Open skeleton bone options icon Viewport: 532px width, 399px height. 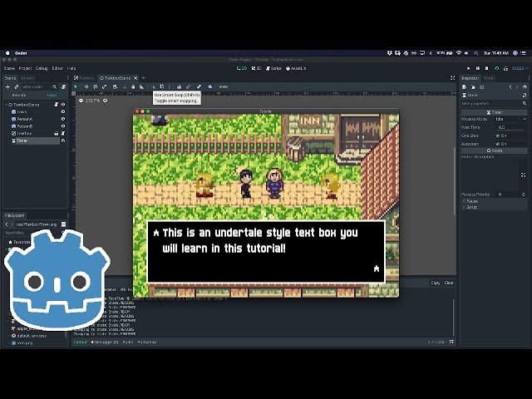click(x=199, y=86)
